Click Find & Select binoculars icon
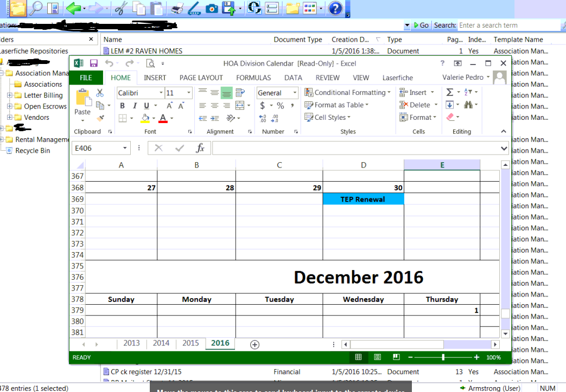Screen dimensions: 566x392 click(468, 105)
